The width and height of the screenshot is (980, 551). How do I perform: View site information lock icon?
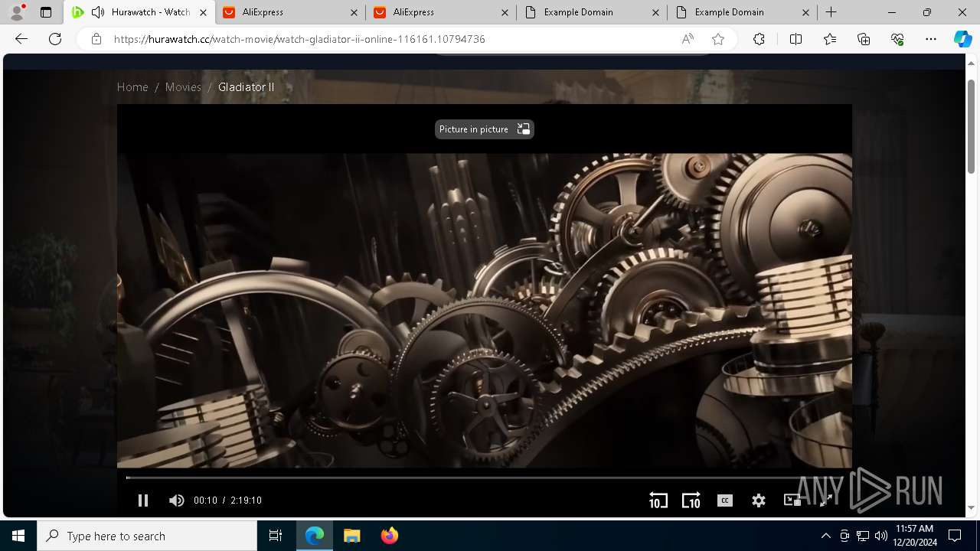[96, 39]
